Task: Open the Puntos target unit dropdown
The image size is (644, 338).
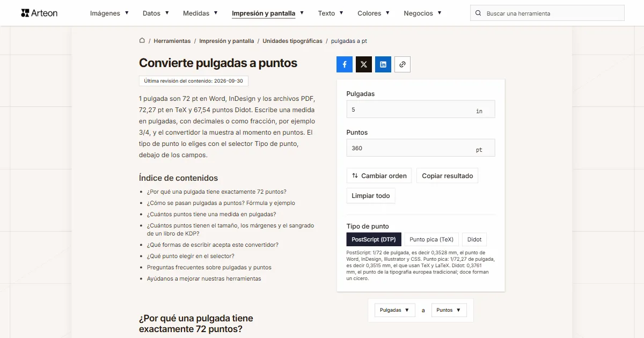Action: (449, 310)
